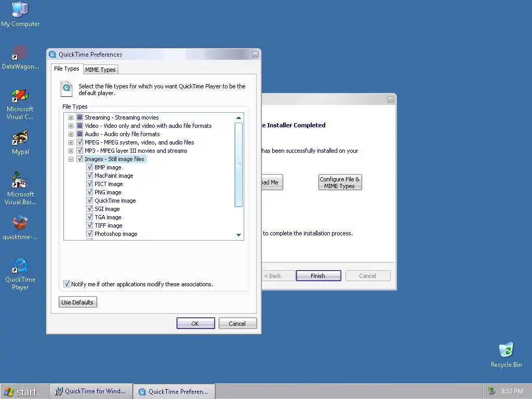The image size is (532, 399).
Task: Uncheck the PNG image checkbox
Action: (89, 192)
